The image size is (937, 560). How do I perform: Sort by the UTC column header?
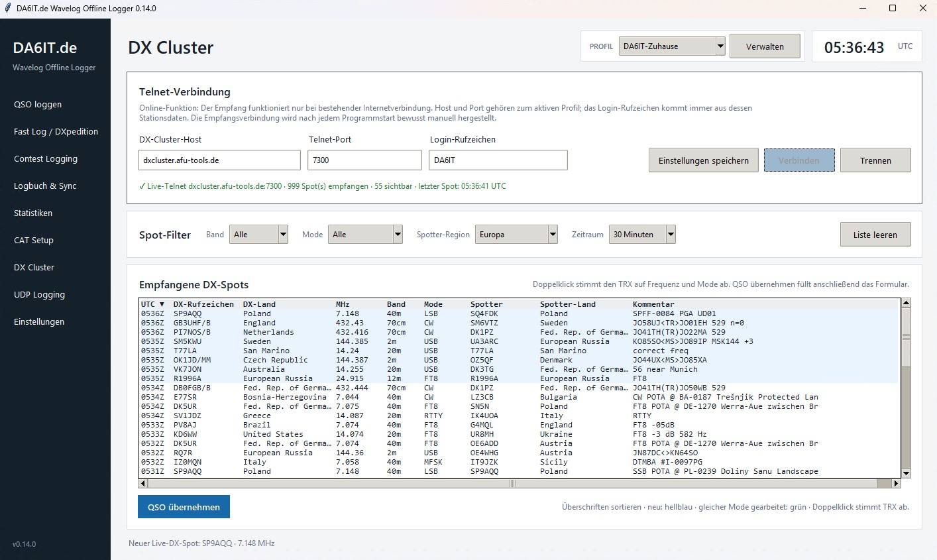pos(154,304)
